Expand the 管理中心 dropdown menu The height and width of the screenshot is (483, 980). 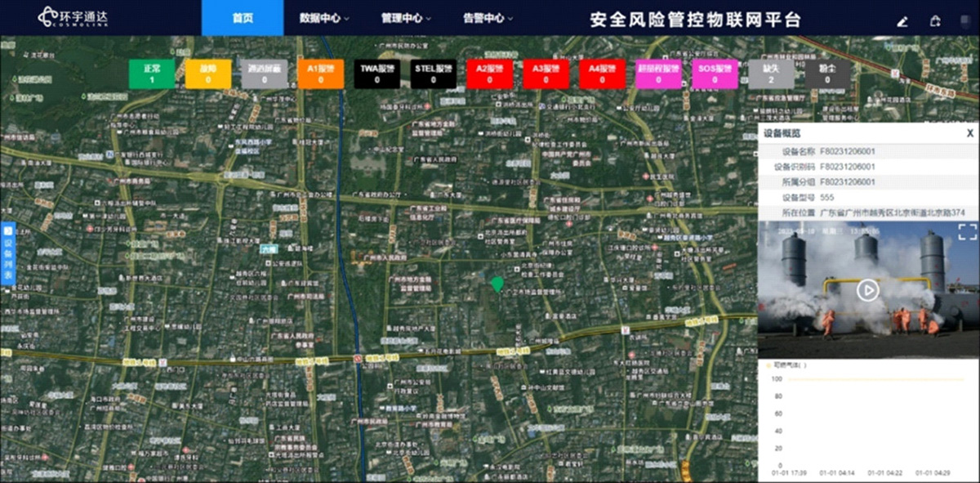[406, 18]
